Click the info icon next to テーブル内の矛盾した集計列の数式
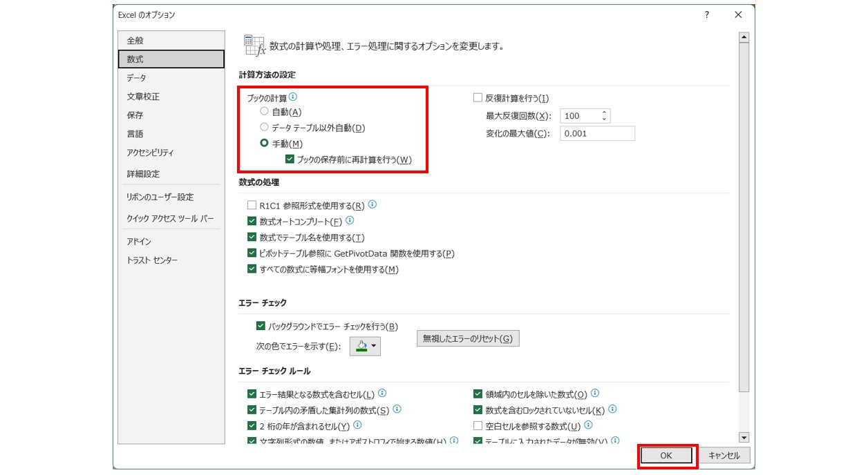868x475 pixels. tap(397, 409)
